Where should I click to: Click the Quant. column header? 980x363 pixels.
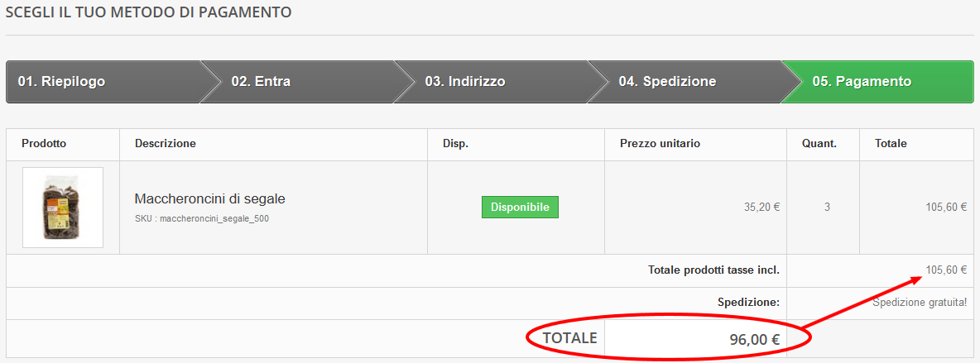click(819, 144)
